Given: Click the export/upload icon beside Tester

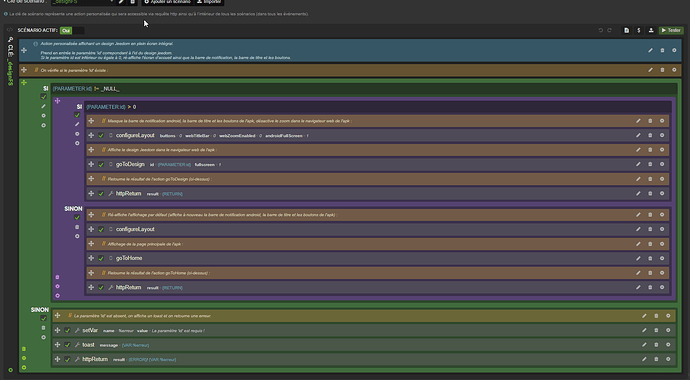Looking at the screenshot, I should (651, 30).
